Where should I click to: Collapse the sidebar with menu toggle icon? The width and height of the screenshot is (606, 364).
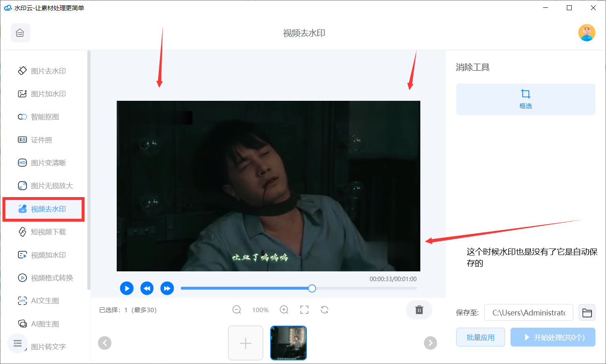coord(18,343)
